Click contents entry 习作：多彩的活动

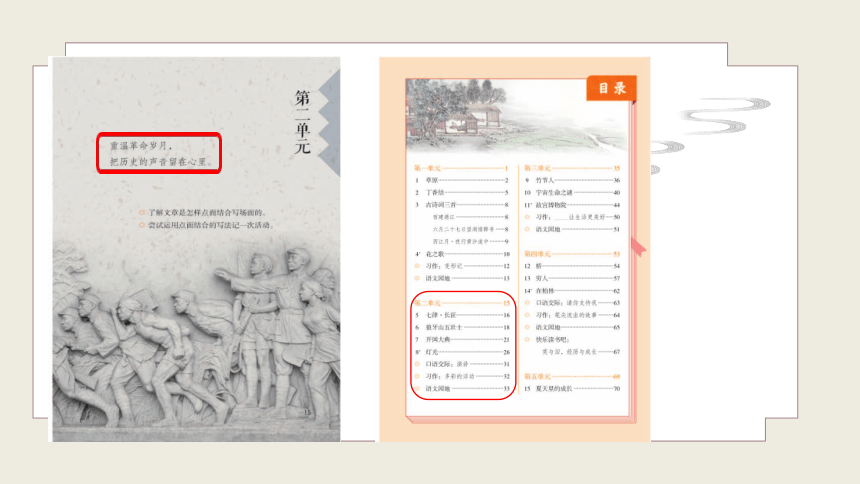point(462,376)
